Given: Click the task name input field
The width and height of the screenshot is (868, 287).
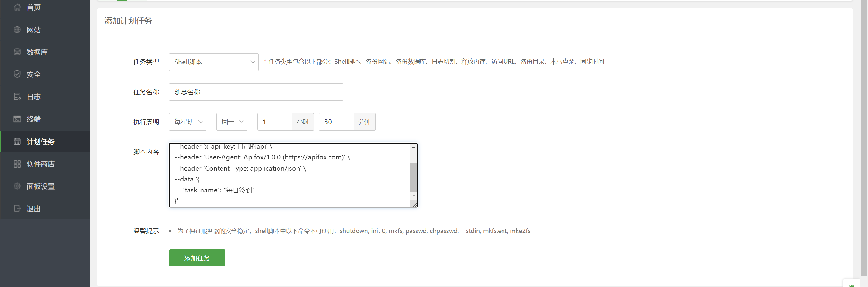Looking at the screenshot, I should pyautogui.click(x=256, y=92).
